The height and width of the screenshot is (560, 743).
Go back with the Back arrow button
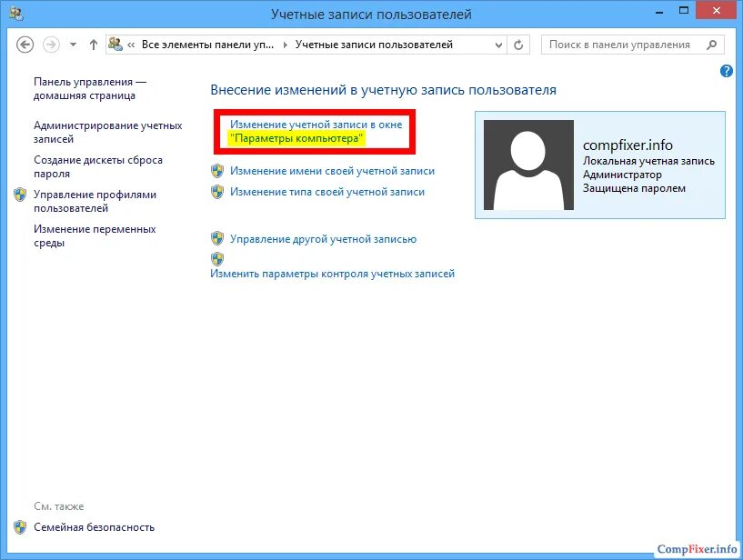click(x=25, y=45)
